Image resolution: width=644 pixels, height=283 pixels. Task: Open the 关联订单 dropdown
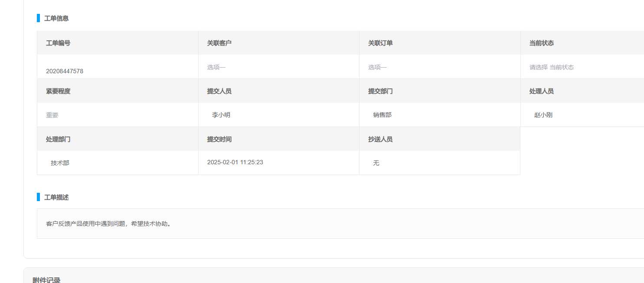439,67
